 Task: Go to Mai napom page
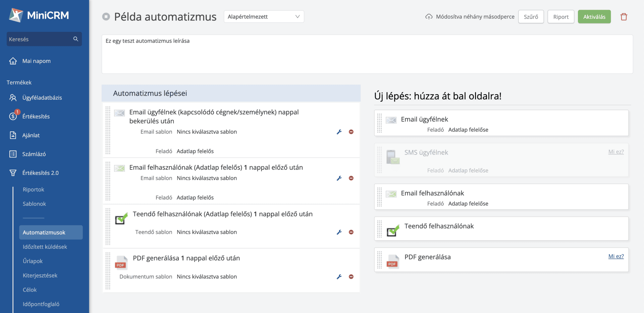(x=36, y=61)
